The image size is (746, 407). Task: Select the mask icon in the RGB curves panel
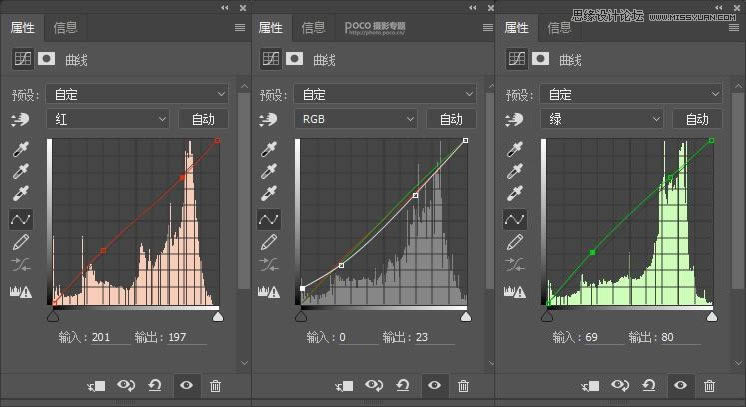(x=294, y=59)
